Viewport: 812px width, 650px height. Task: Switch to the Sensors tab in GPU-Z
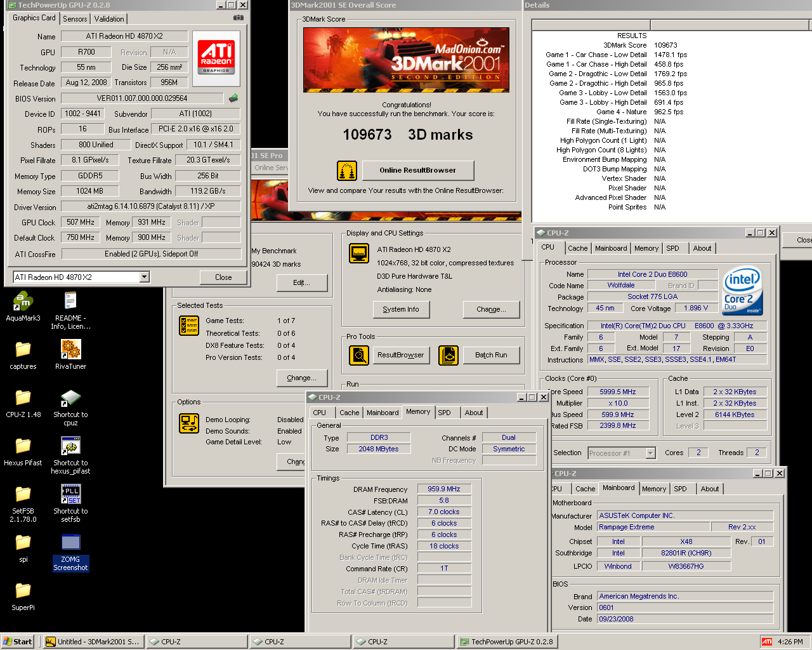coord(75,19)
